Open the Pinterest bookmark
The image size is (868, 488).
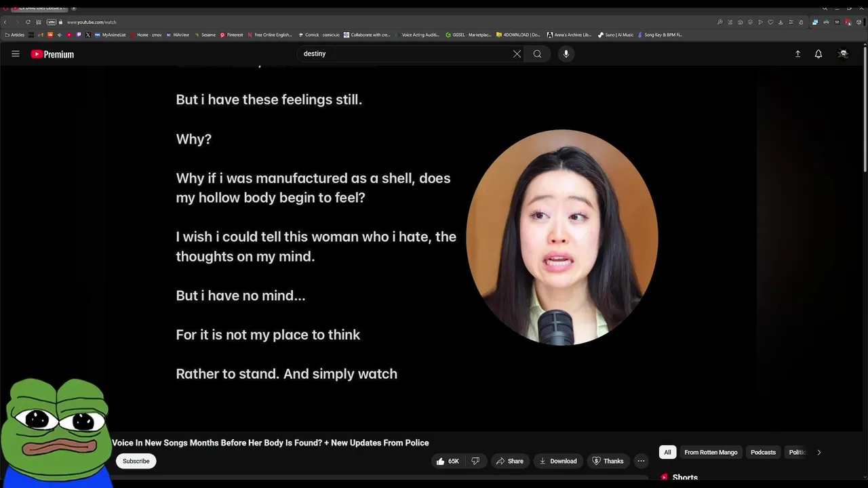click(231, 35)
